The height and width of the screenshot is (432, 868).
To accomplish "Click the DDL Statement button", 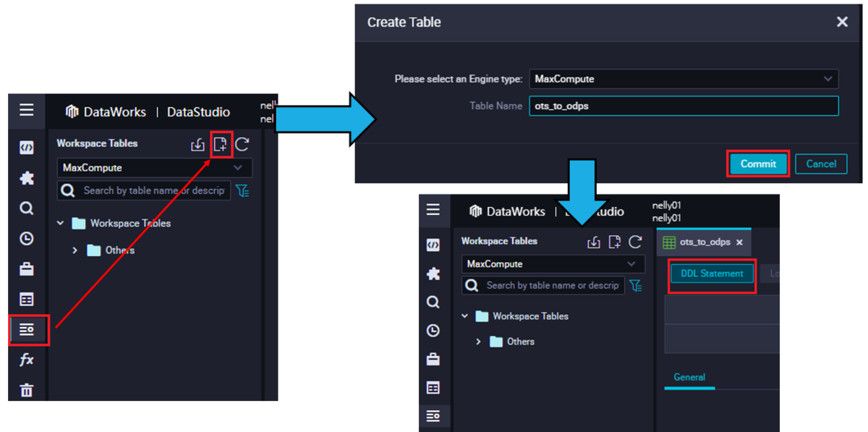I will tap(712, 274).
